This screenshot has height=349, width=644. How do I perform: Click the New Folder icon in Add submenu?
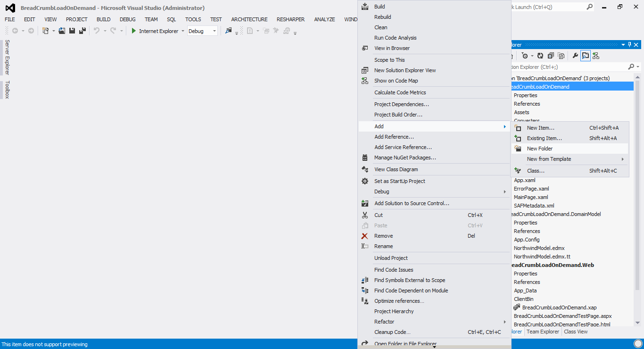point(518,149)
